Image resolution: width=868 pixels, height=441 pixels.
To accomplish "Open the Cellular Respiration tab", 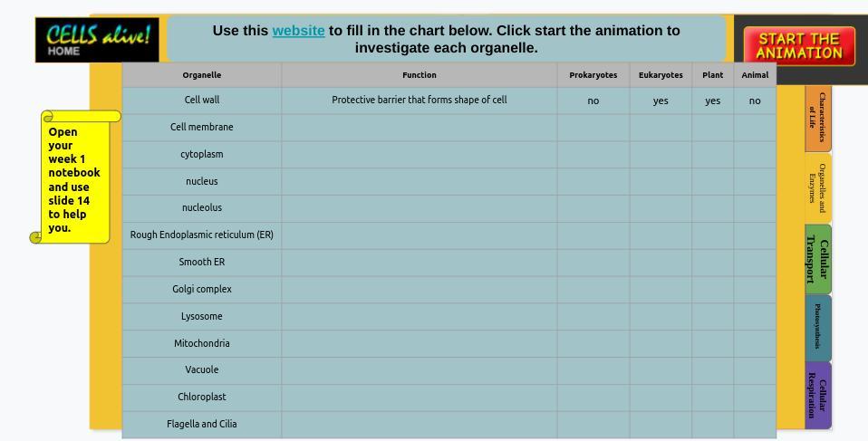I will point(817,396).
